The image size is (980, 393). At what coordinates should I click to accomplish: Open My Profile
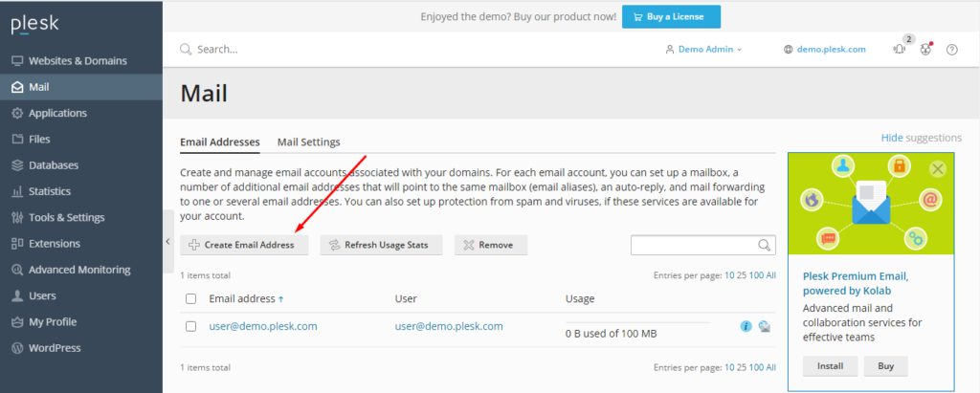(81, 322)
